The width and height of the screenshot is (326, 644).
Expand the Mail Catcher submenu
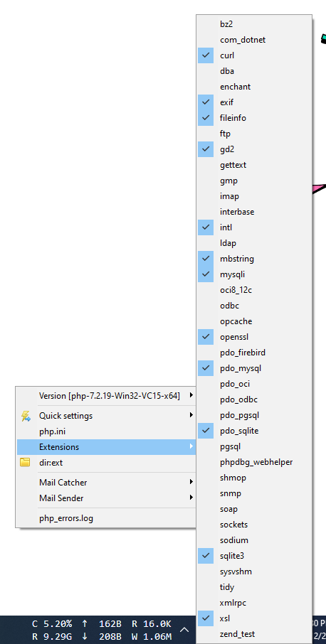(x=106, y=482)
